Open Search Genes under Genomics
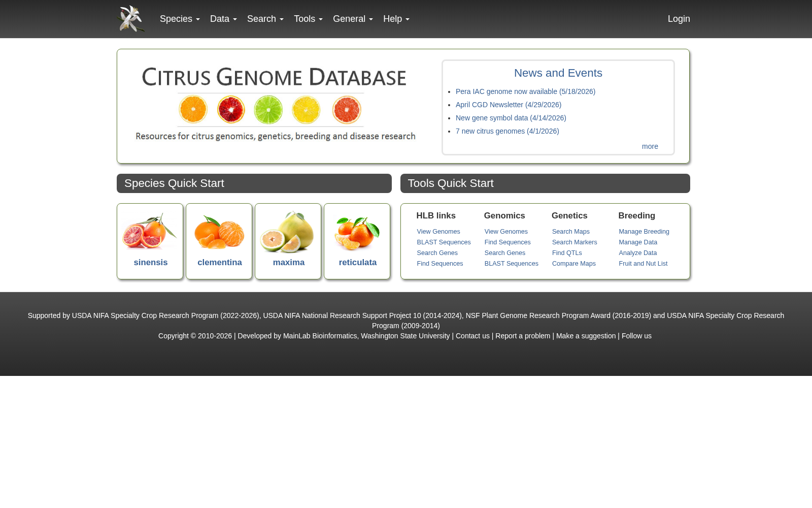This screenshot has width=812, height=508. point(504,253)
